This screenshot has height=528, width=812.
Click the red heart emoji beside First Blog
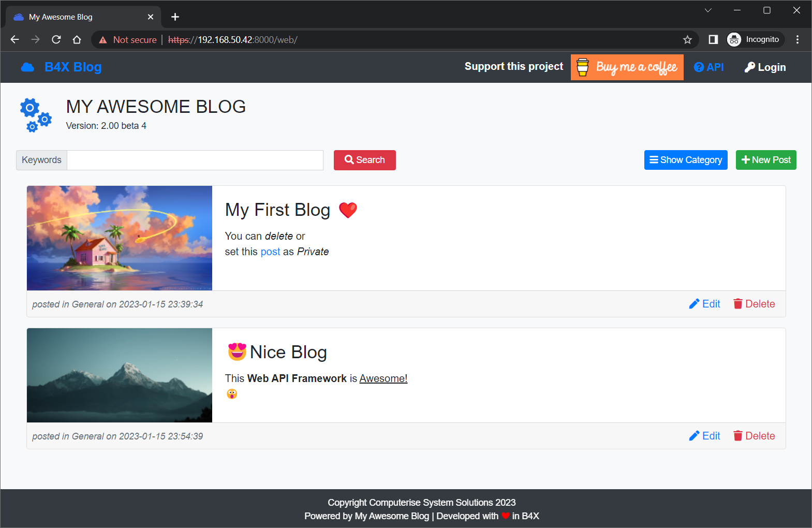point(348,210)
